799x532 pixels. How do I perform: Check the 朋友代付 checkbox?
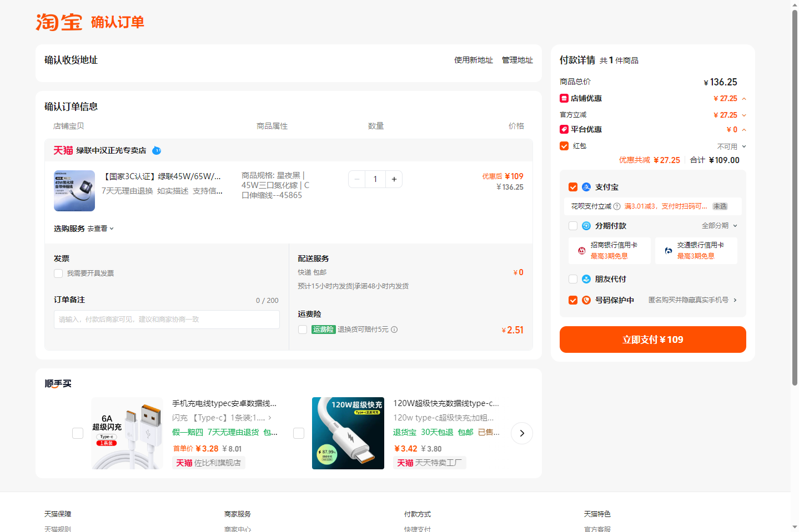(573, 279)
